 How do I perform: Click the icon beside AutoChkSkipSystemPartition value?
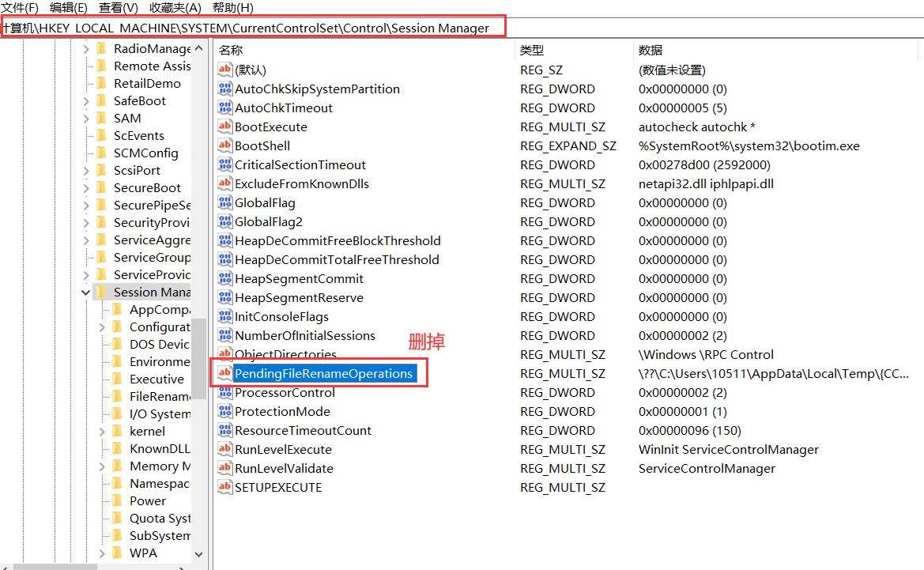pyautogui.click(x=224, y=89)
